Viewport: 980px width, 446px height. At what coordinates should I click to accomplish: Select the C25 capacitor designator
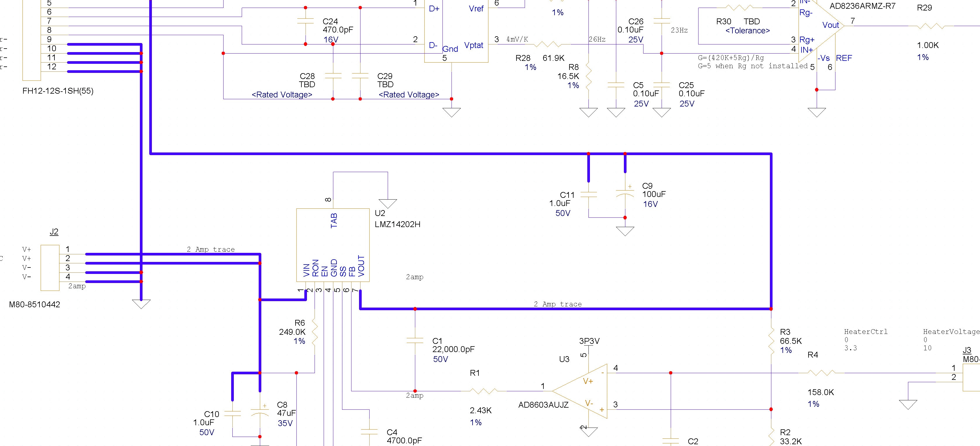click(686, 86)
